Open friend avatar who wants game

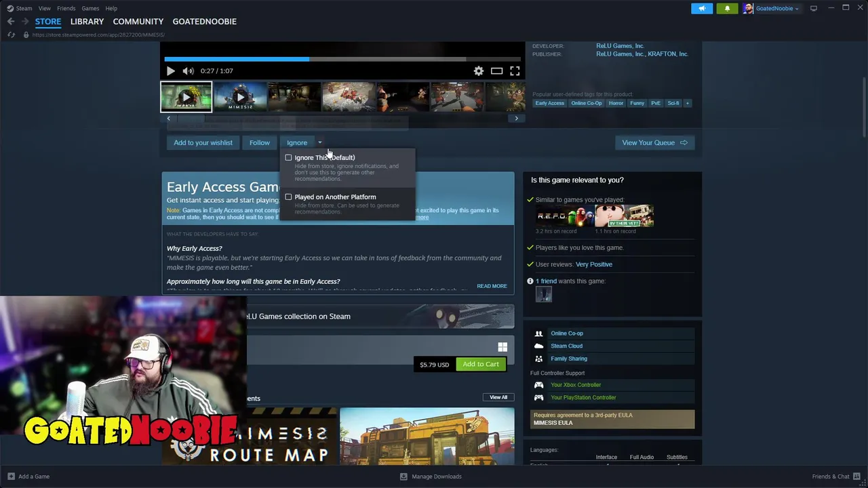pyautogui.click(x=544, y=294)
